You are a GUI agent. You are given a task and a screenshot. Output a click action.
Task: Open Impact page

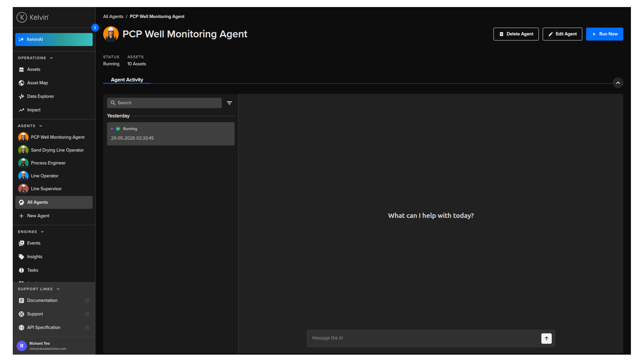tap(54, 110)
